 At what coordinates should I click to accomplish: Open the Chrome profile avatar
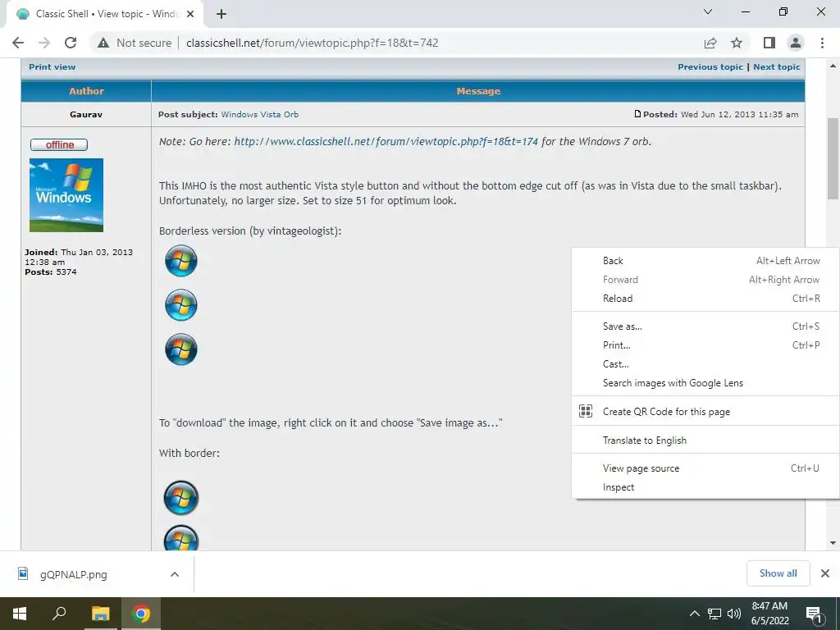tap(796, 43)
